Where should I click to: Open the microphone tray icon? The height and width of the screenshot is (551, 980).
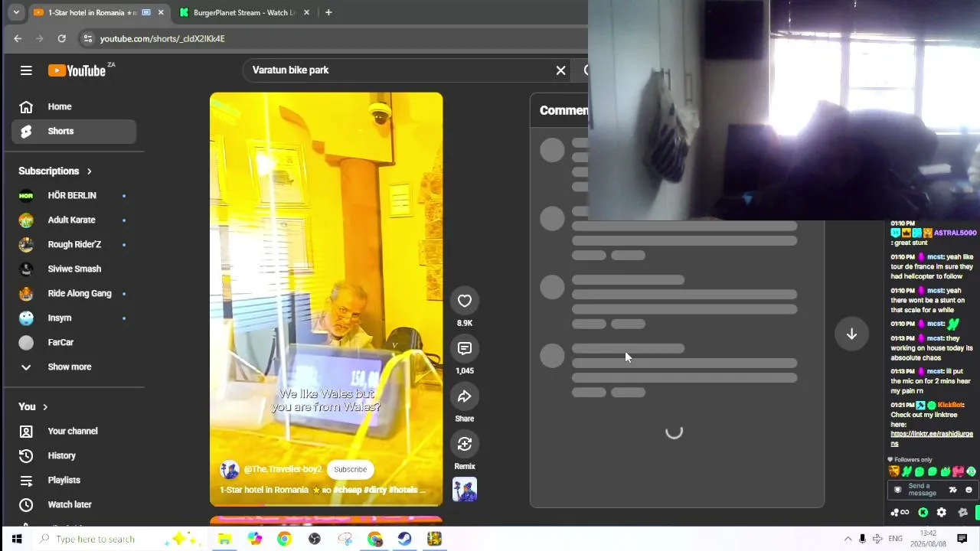[863, 539]
